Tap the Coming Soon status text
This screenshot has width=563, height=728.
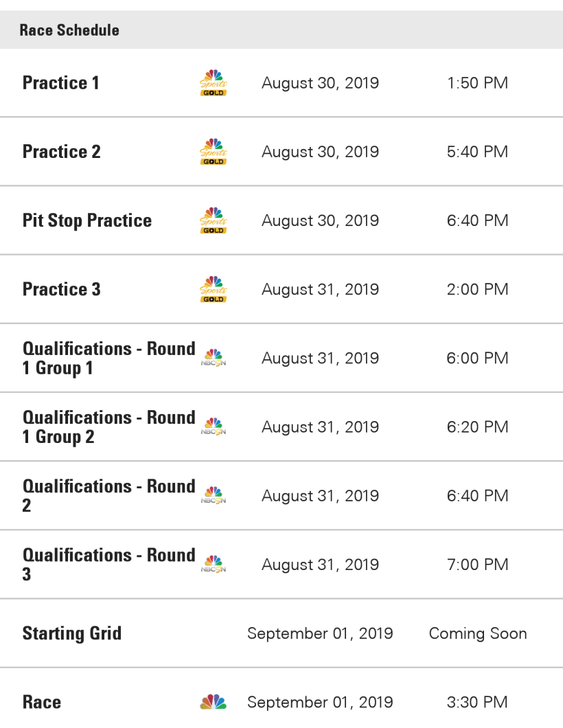pos(478,633)
